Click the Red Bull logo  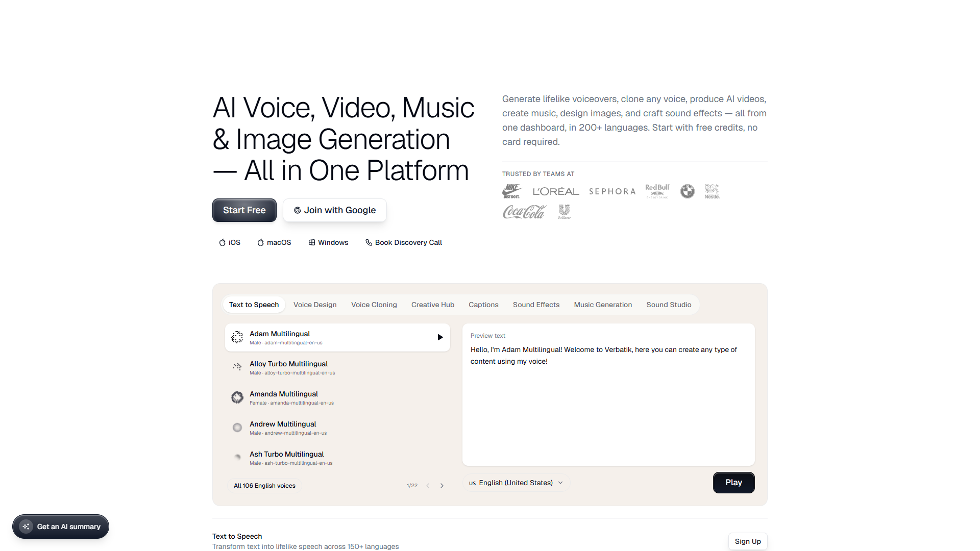(x=657, y=191)
